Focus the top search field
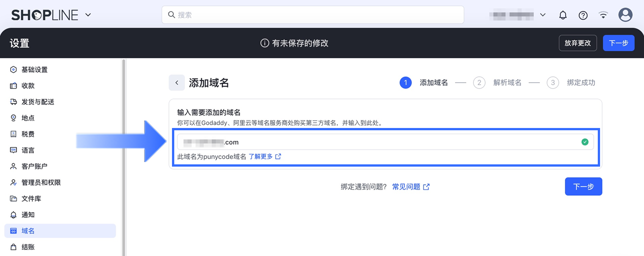 coord(313,15)
